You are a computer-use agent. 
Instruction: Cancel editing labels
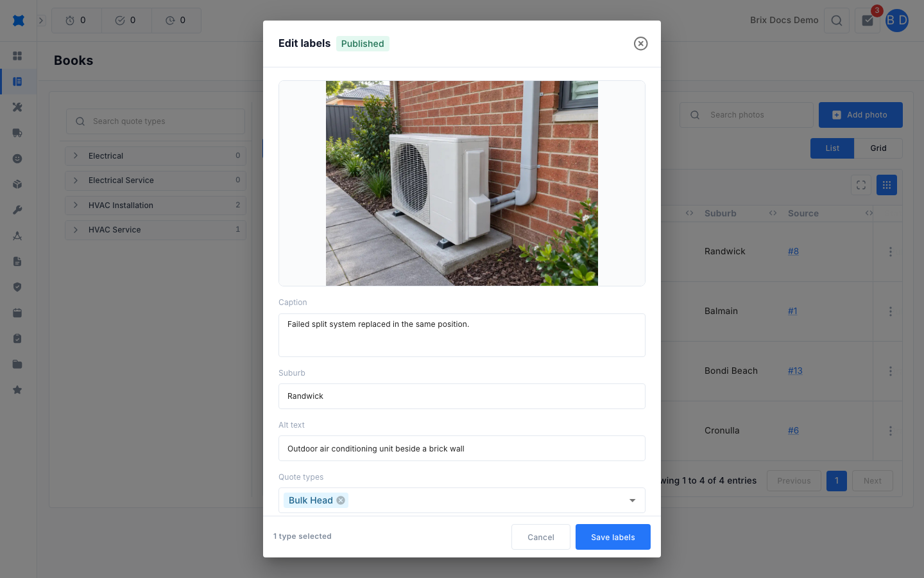[541, 537]
